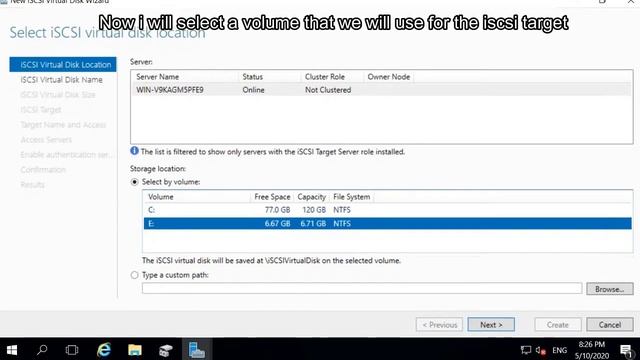Choose Type a custom path option
The width and height of the screenshot is (640, 360).
(x=134, y=275)
